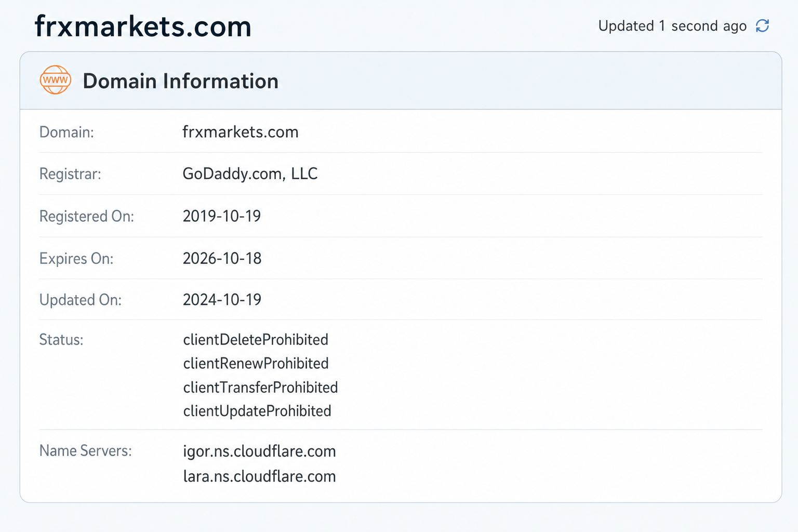Select the registered date 2019-10-19

[x=222, y=216]
